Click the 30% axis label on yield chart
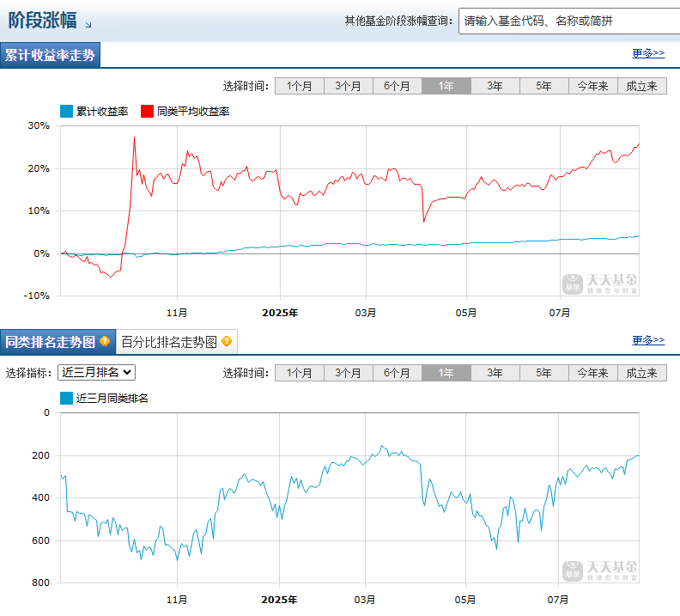The height and width of the screenshot is (616, 680). [x=39, y=125]
